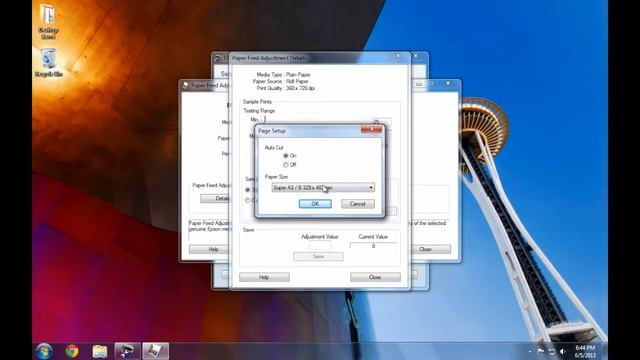Click Cancel in Page Setup dialog
Screen dimensions: 640x360
coord(358,204)
